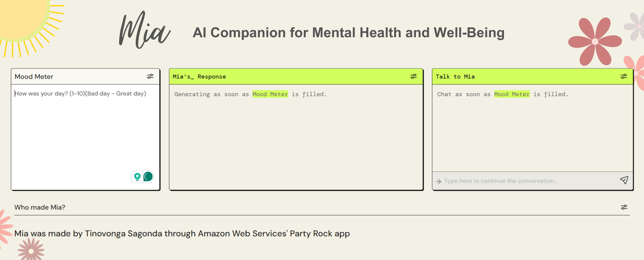
Task: Open settings for Mia's Response widget
Action: (x=413, y=77)
